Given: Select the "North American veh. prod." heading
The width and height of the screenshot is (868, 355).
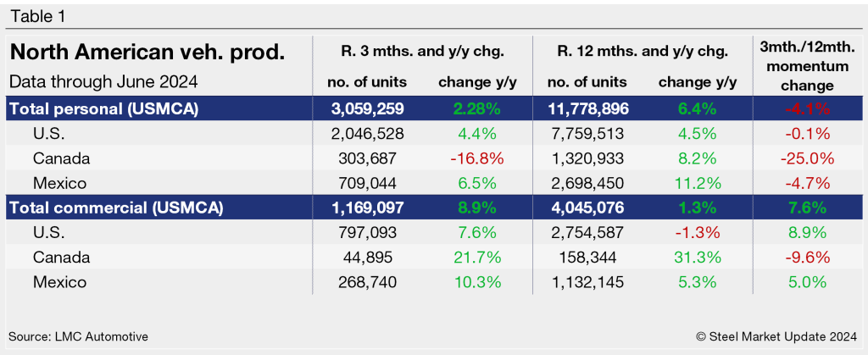Looking at the screenshot, I should point(147,54).
